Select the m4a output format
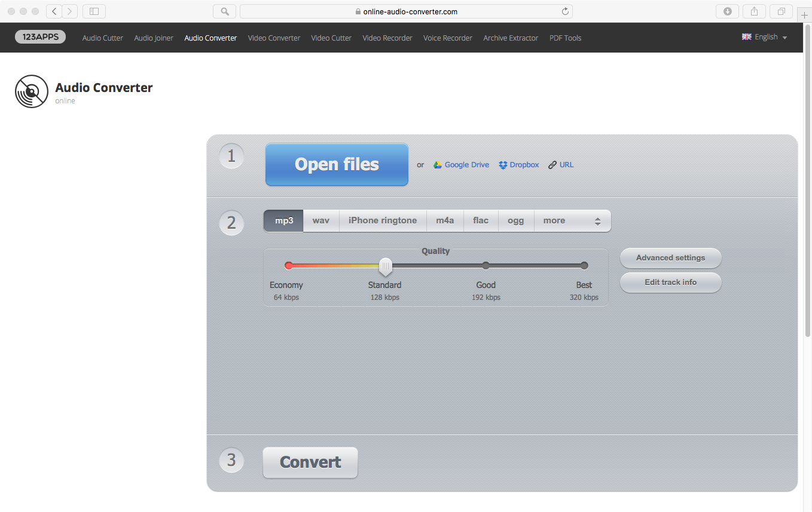Image resolution: width=812 pixels, height=512 pixels. pos(445,220)
